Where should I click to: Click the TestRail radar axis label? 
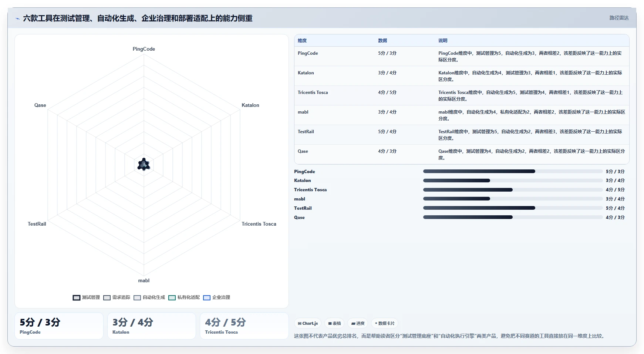point(37,224)
